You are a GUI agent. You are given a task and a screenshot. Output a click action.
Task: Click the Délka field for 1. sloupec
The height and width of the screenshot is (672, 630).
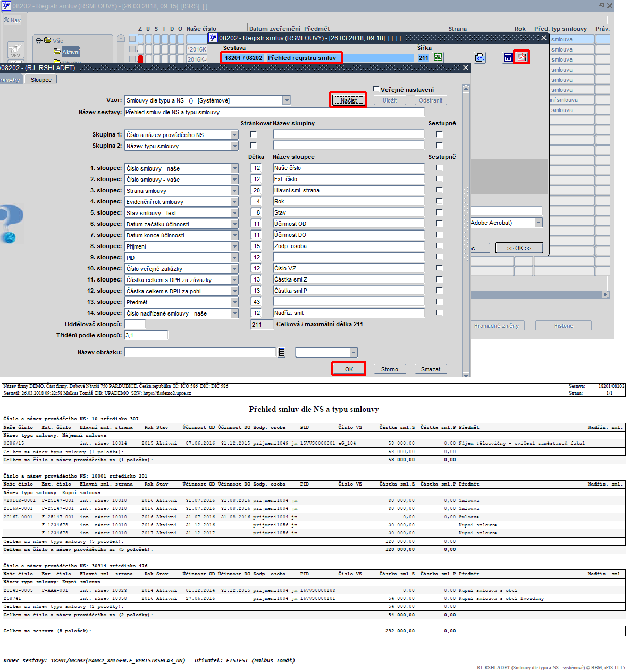[256, 168]
